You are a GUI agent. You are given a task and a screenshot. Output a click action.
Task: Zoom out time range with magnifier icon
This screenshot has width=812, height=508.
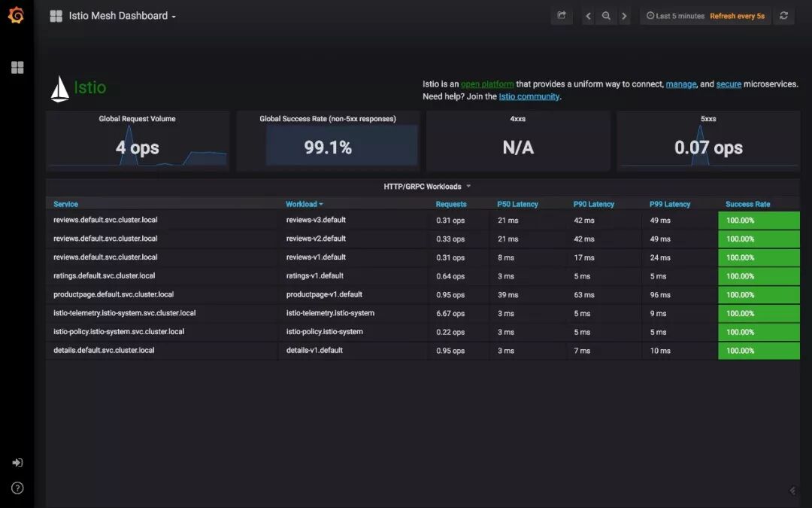[x=606, y=16]
